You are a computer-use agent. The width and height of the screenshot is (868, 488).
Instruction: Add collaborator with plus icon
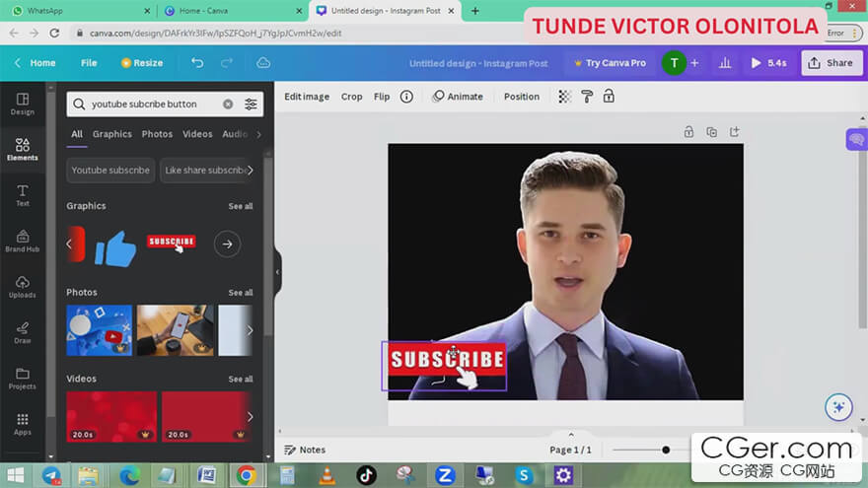coord(694,63)
